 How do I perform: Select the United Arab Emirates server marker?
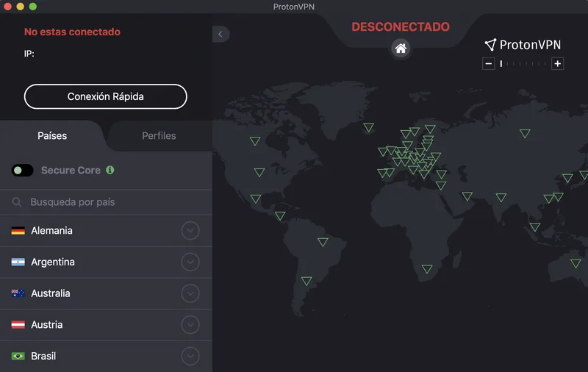[x=467, y=196]
